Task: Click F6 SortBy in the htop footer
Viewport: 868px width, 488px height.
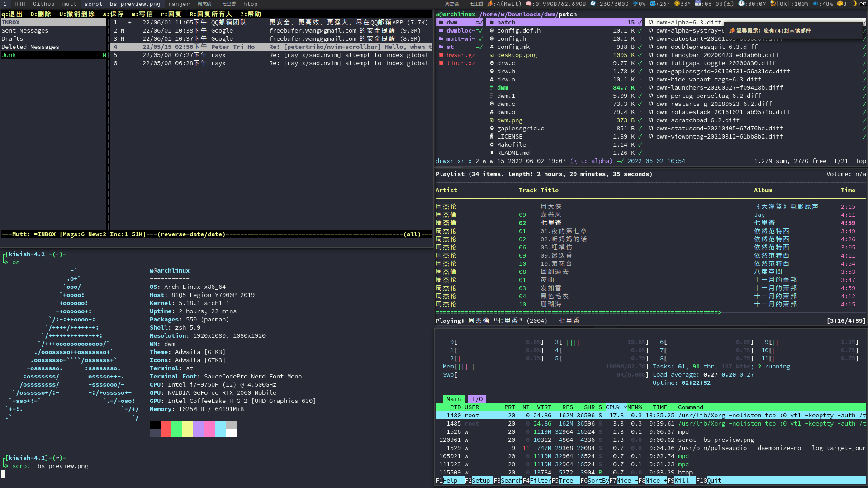Action: coord(595,480)
